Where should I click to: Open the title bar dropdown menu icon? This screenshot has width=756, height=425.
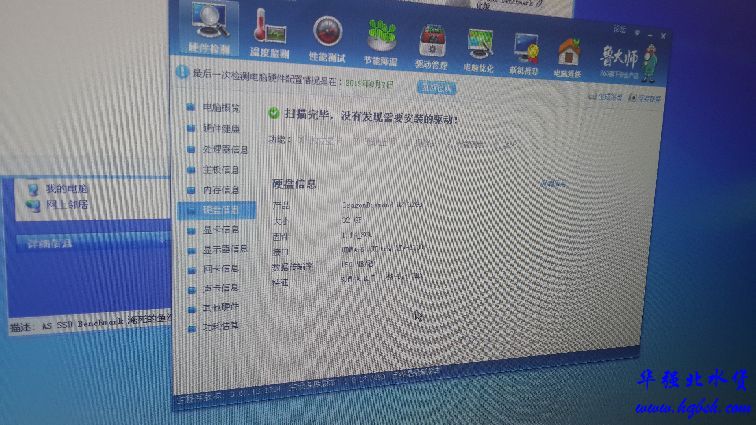tap(637, 33)
